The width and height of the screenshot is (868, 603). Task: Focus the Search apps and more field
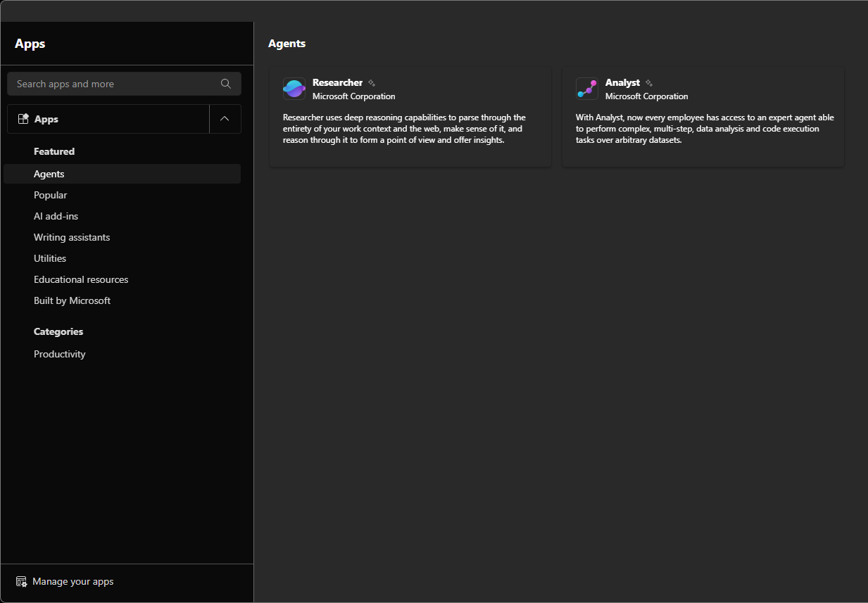pos(113,84)
